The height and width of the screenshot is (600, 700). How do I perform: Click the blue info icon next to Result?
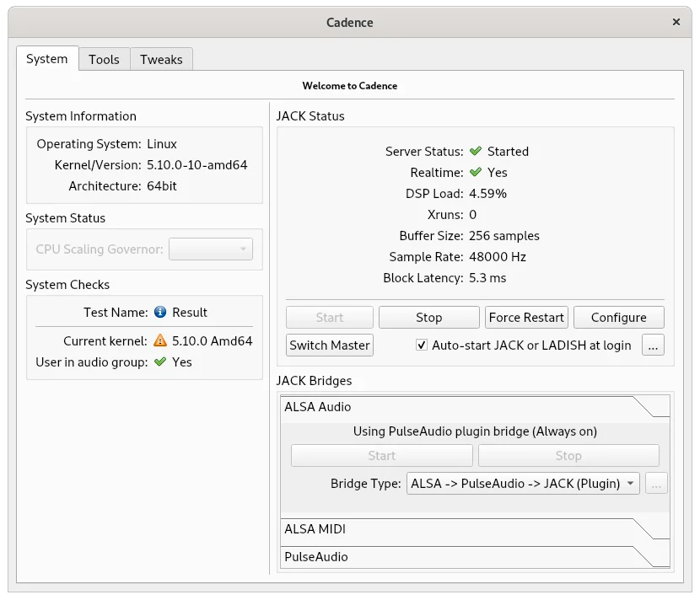(160, 312)
